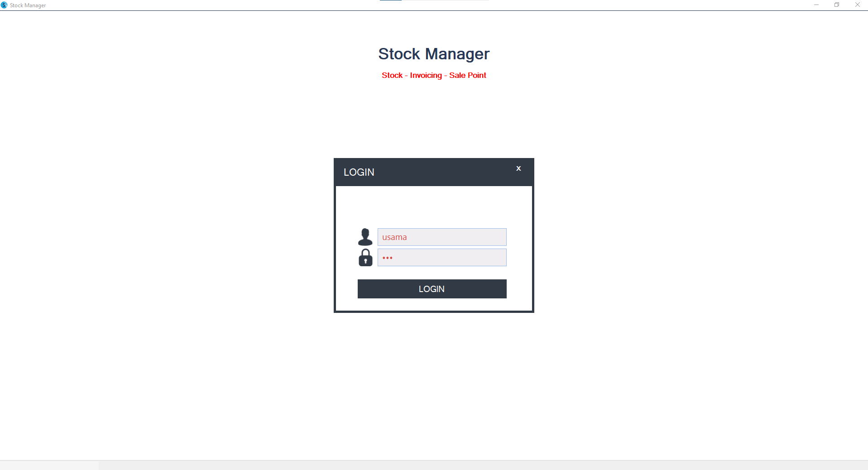Submit credentials with the LOGIN button

click(x=432, y=289)
